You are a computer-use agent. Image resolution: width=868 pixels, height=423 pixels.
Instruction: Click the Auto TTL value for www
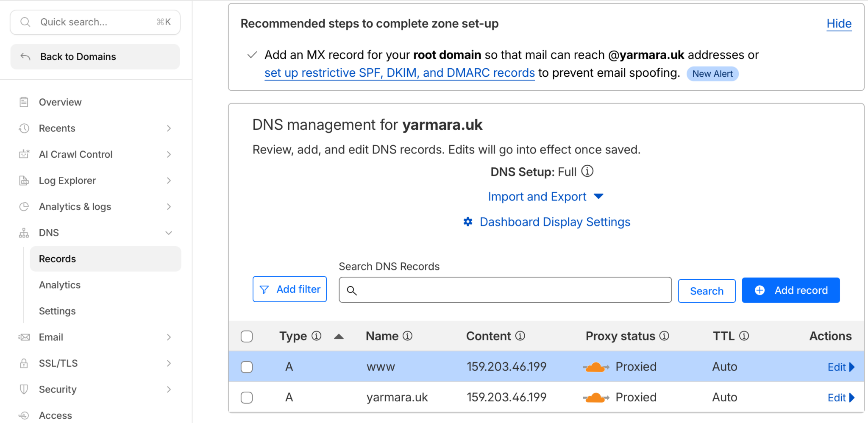click(725, 367)
